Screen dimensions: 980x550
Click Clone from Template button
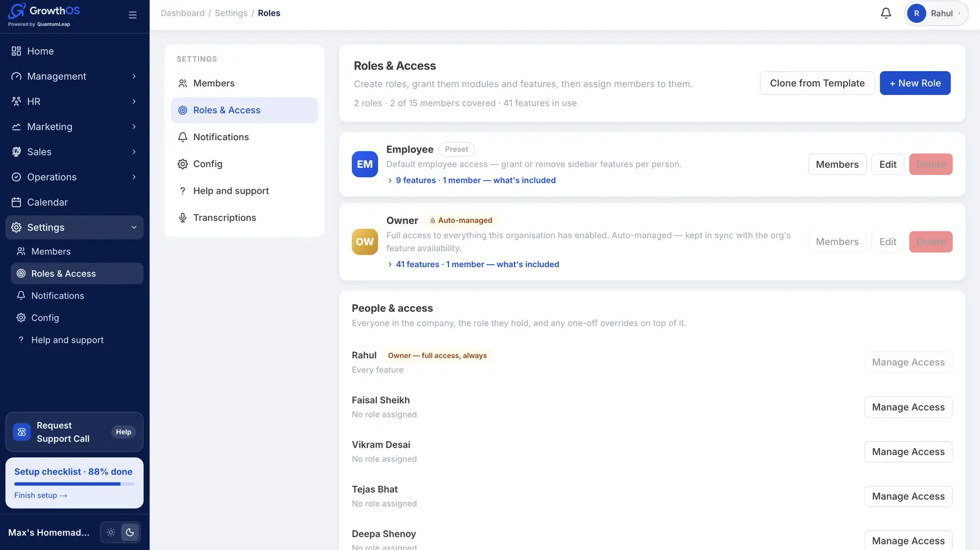[817, 83]
